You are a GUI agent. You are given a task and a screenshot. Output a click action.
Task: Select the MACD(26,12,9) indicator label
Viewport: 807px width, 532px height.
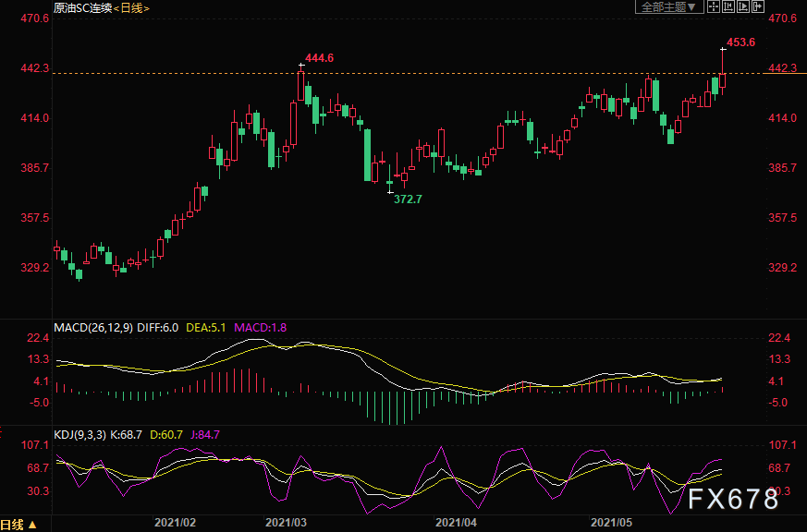click(x=92, y=328)
